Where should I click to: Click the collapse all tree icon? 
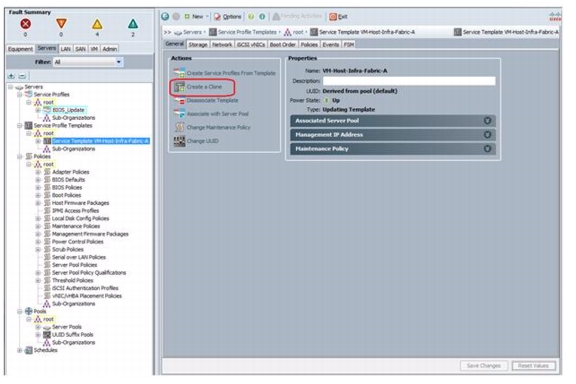pyautogui.click(x=22, y=76)
